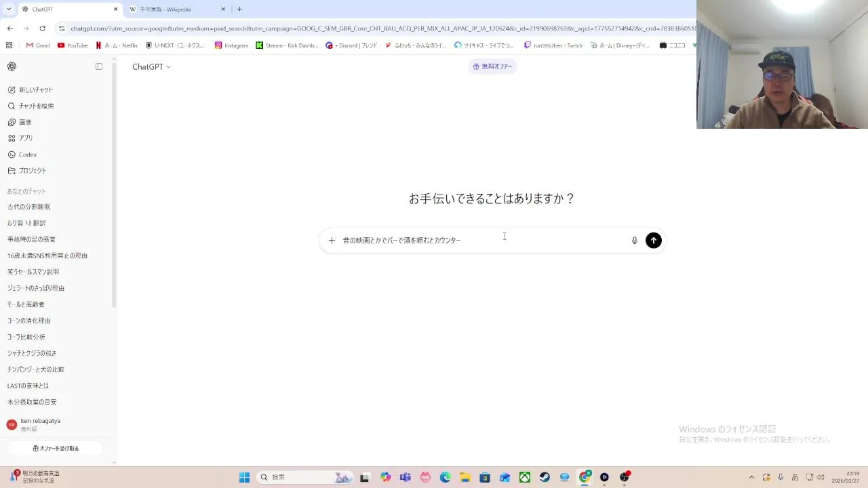Collapse the sidebar with the panel icon
The width and height of the screenshot is (868, 488).
click(x=99, y=66)
